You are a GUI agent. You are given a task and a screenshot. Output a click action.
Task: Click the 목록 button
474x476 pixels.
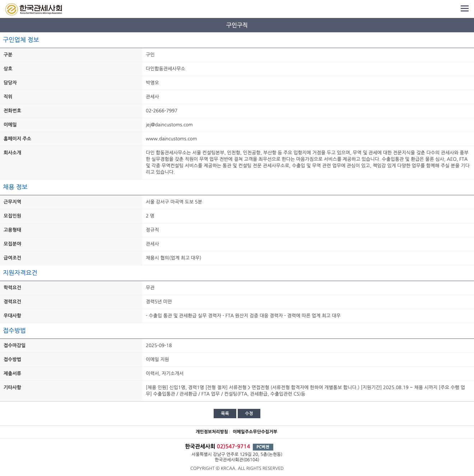[225, 414]
